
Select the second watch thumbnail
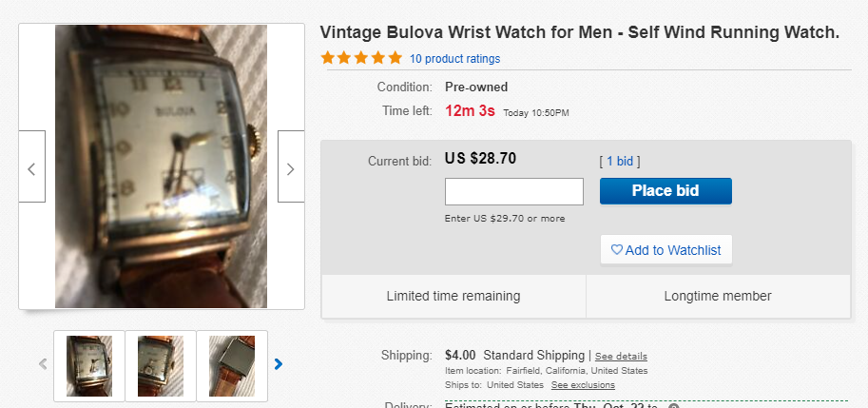point(161,365)
